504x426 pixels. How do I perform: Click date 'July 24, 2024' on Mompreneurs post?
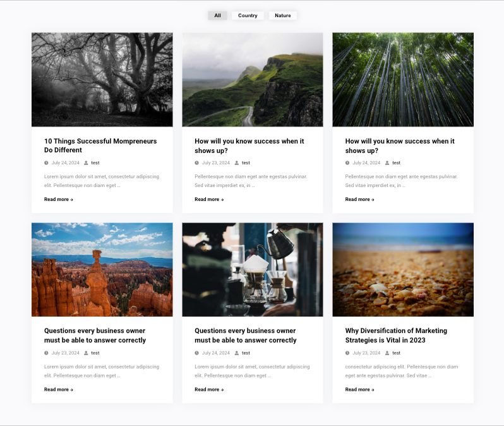(x=65, y=163)
